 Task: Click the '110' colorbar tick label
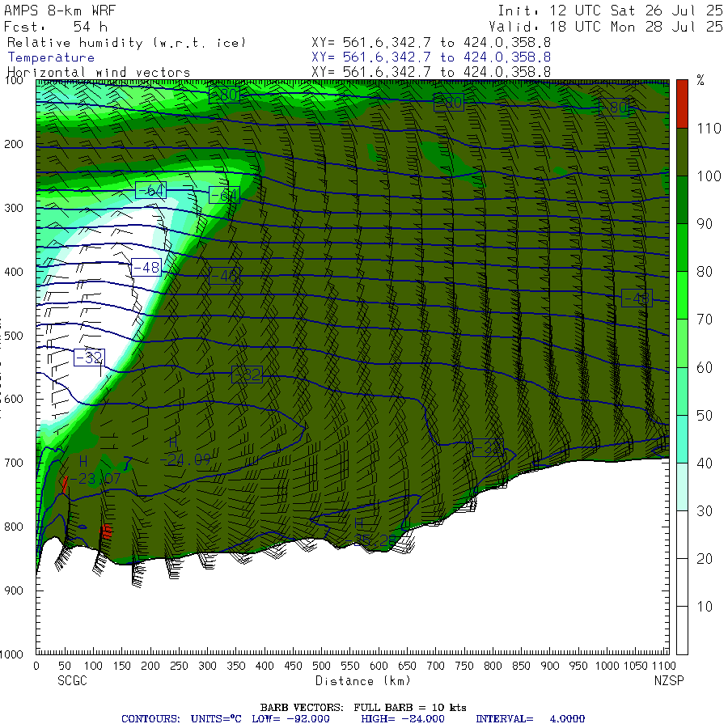[709, 128]
